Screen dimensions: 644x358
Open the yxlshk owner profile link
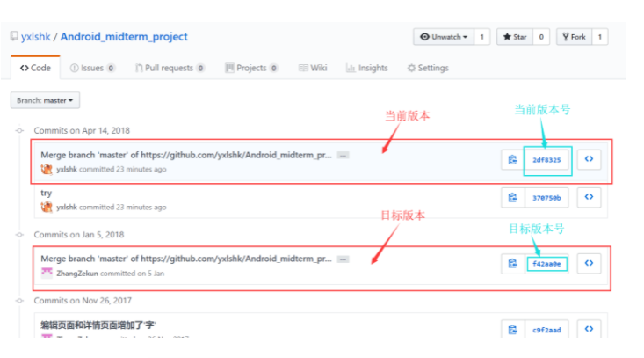tap(36, 37)
